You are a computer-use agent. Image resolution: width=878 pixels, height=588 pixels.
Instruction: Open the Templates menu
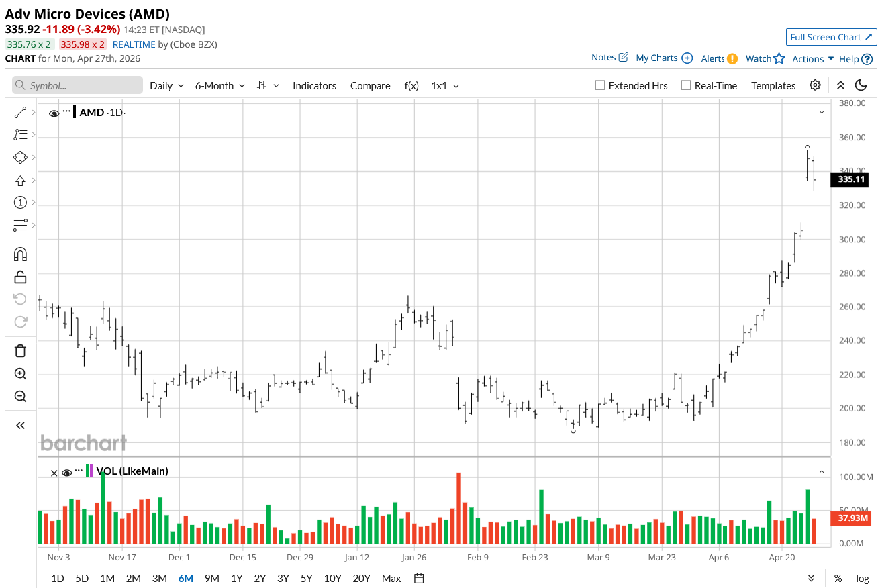tap(773, 85)
